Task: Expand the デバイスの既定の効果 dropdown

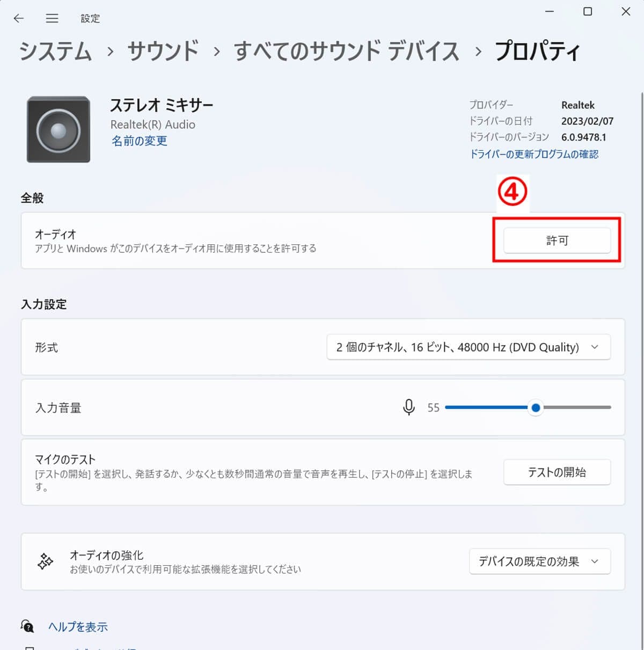Action: coord(540,561)
